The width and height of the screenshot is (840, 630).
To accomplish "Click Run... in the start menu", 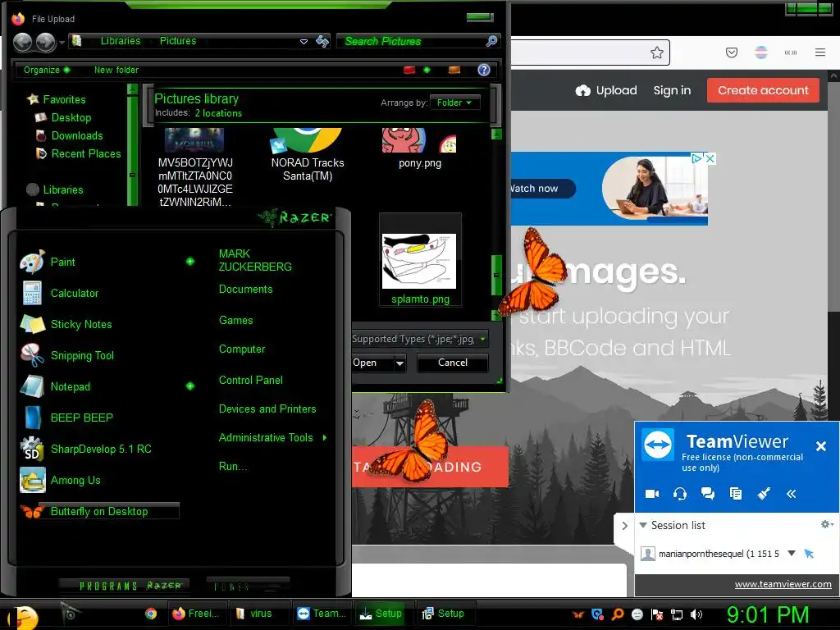I will [233, 467].
